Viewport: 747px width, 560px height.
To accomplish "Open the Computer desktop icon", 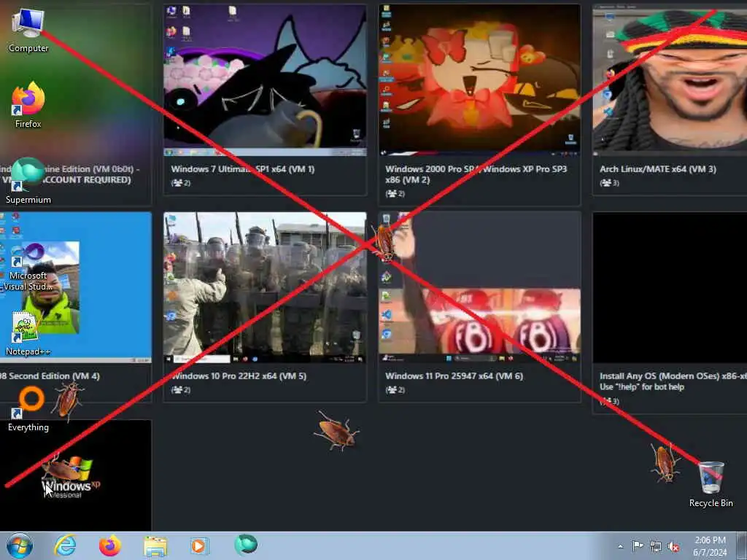I will click(x=28, y=29).
